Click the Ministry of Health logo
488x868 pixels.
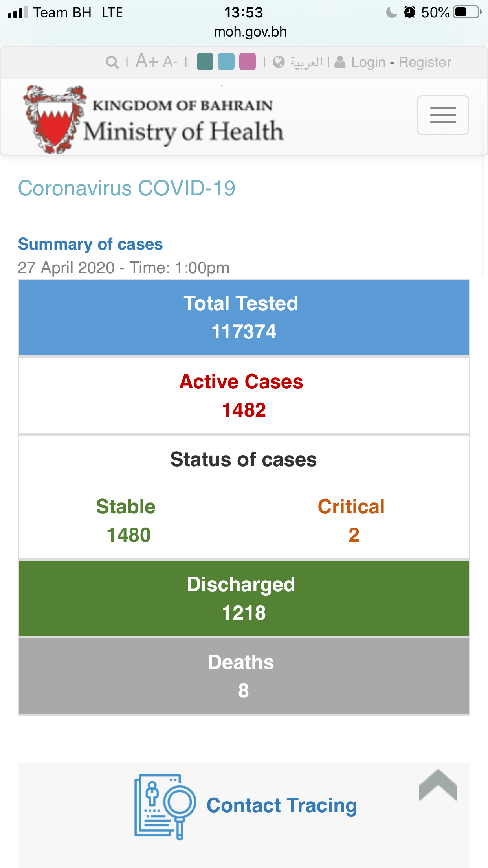(153, 119)
